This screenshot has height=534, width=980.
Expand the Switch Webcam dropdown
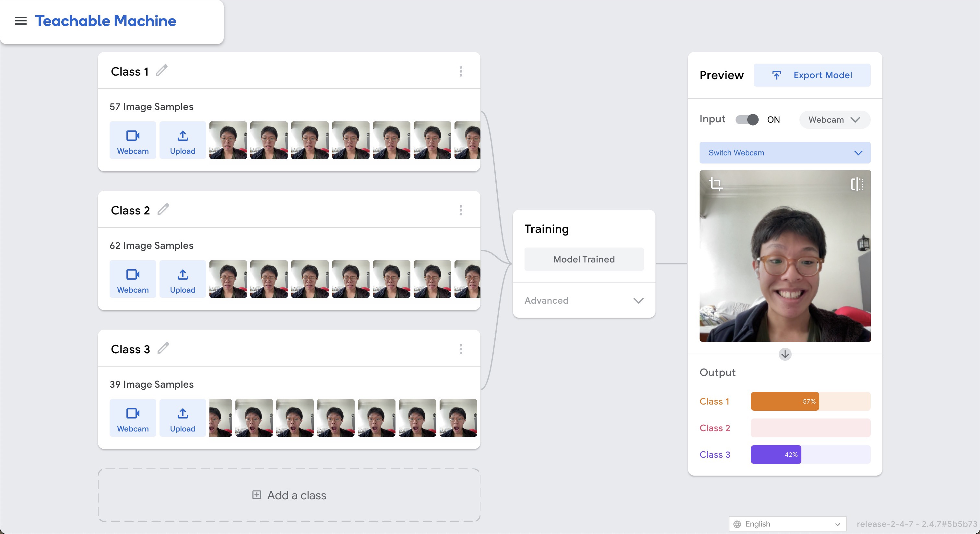(785, 152)
